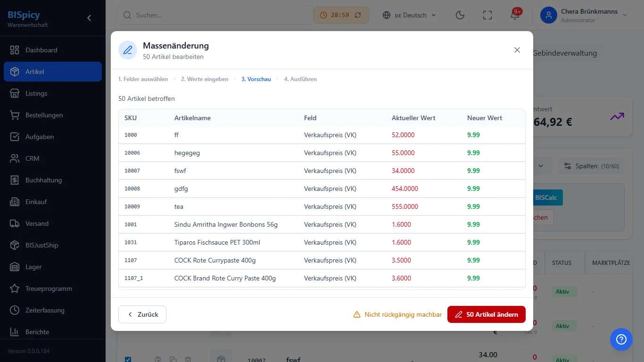Image resolution: width=644 pixels, height=362 pixels.
Task: Close the Massenänderung dialog
Action: 517,50
